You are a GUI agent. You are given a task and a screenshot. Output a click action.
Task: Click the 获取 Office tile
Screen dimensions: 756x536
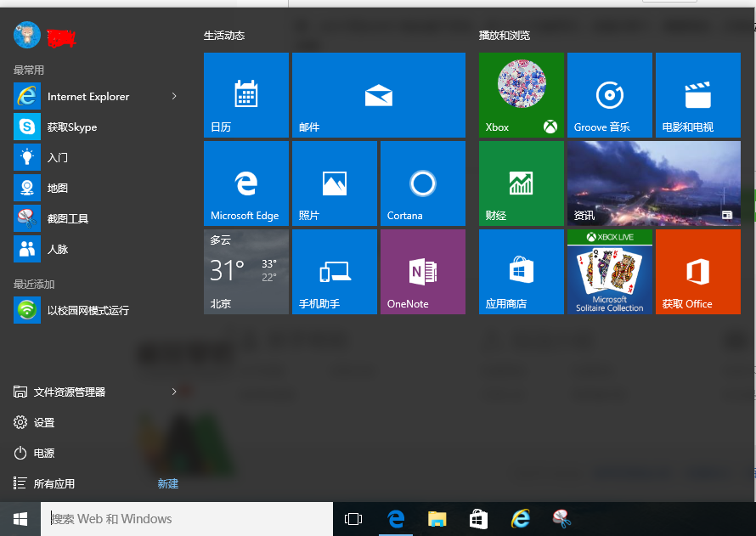click(x=697, y=271)
